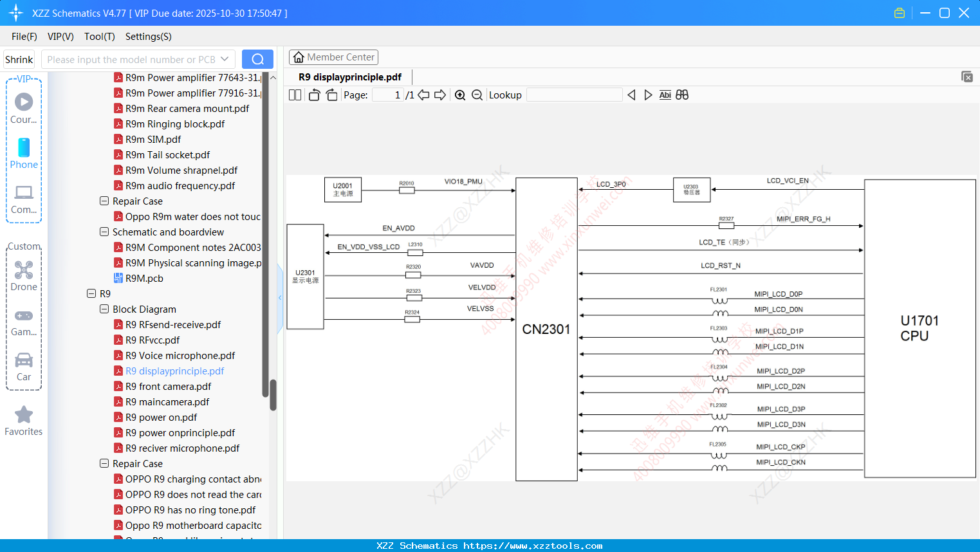The height and width of the screenshot is (552, 980).
Task: Click the Member Center button
Action: click(x=333, y=57)
